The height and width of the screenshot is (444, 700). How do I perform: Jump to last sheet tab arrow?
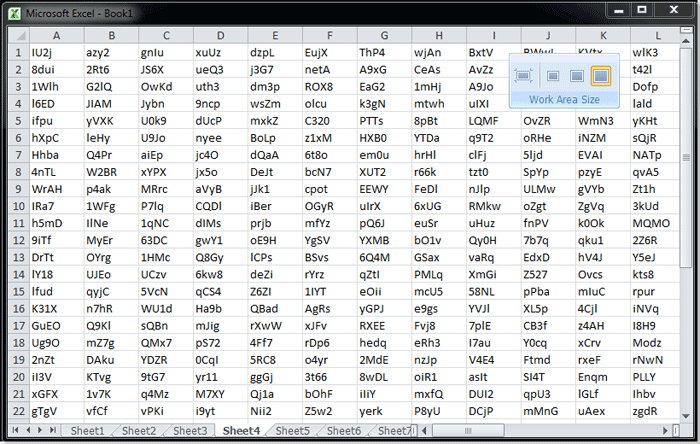[54, 430]
